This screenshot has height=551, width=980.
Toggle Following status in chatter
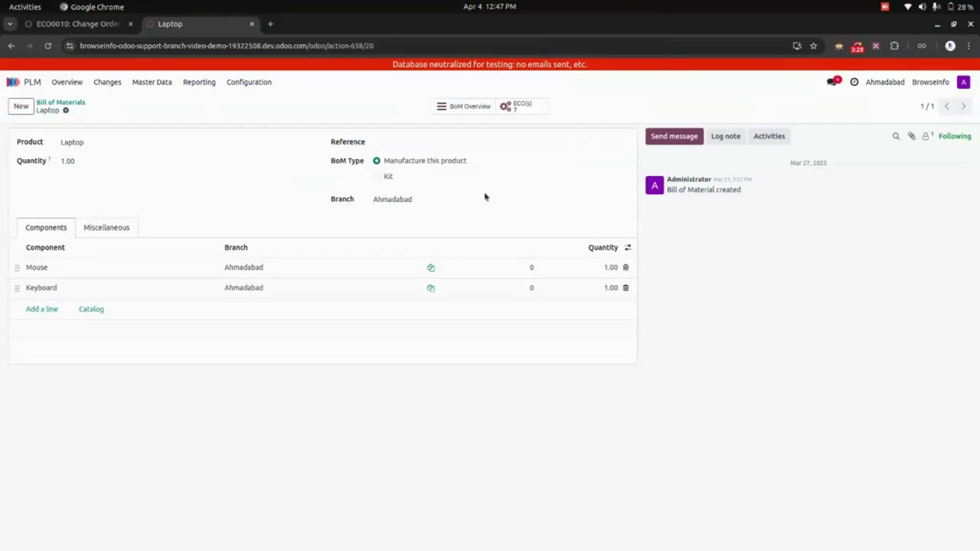coord(955,136)
